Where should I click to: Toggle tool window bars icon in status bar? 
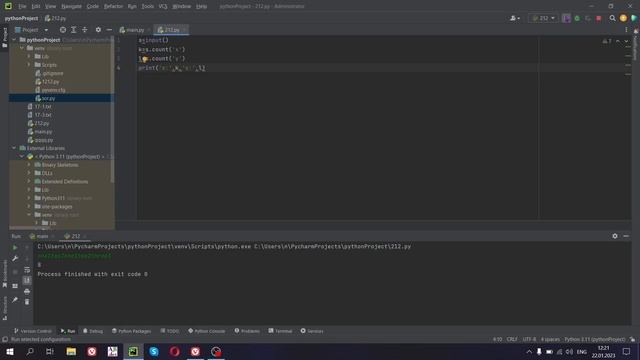5,339
